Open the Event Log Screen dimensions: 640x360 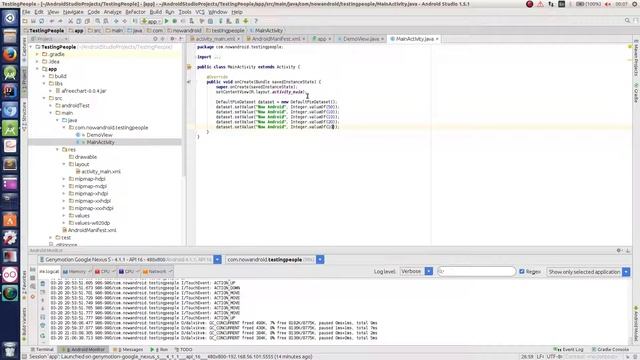coord(569,349)
